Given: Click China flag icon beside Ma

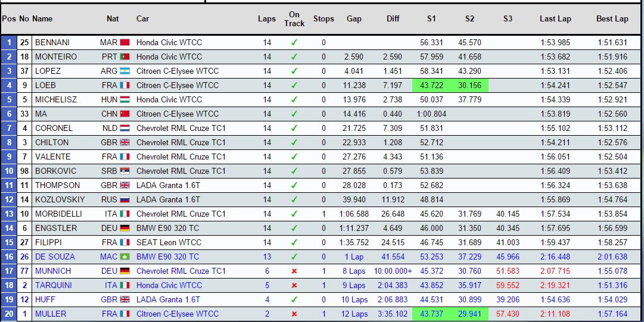Looking at the screenshot, I should [125, 114].
